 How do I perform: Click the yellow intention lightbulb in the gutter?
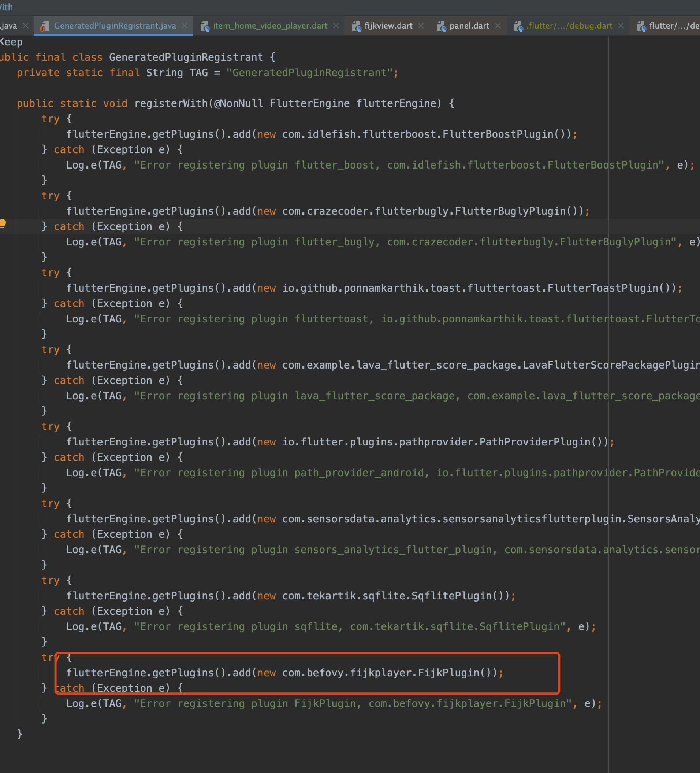coord(2,224)
